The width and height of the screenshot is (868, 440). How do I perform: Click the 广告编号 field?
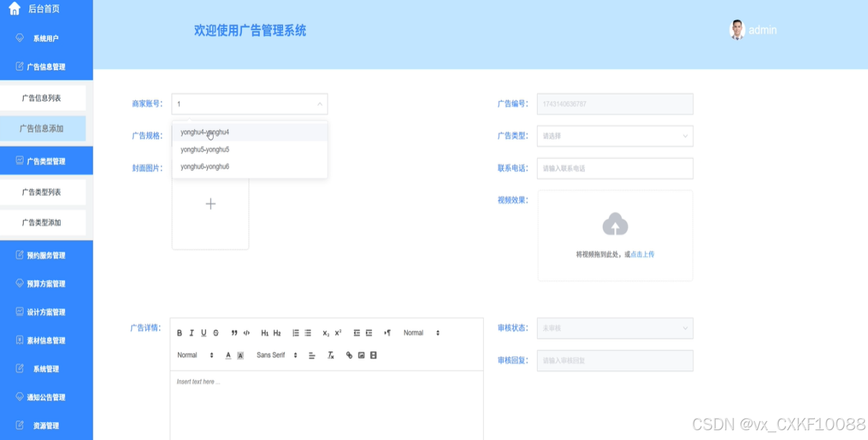pos(615,104)
